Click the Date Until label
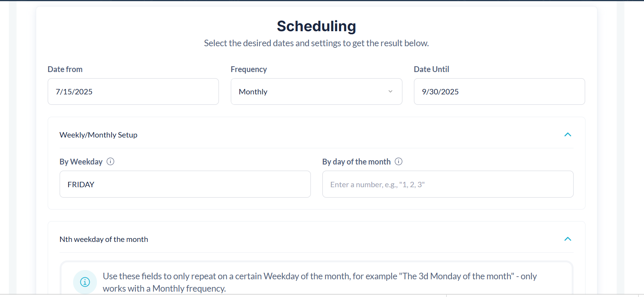This screenshot has width=644, height=297. point(432,69)
